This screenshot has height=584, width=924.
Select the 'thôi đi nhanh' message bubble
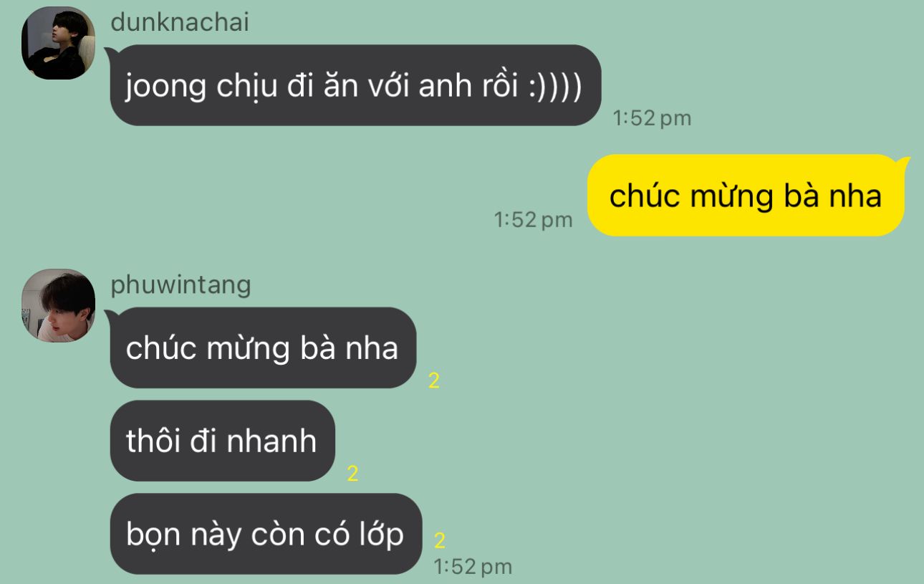pos(222,440)
